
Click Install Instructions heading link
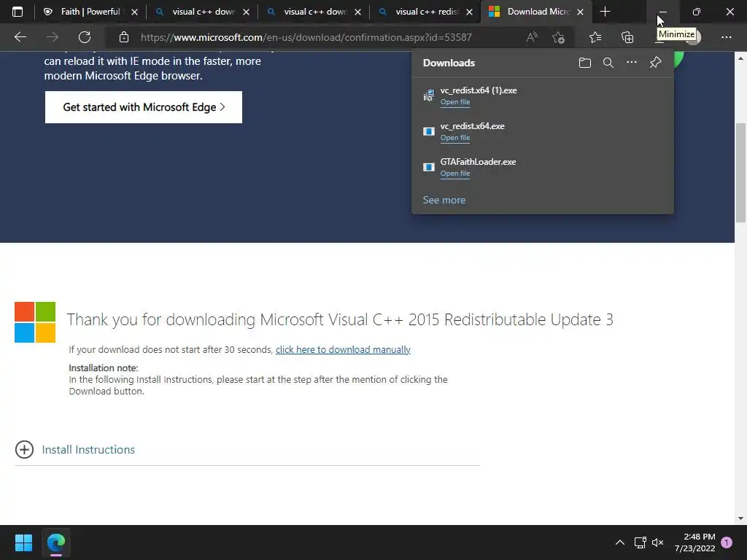[88, 449]
